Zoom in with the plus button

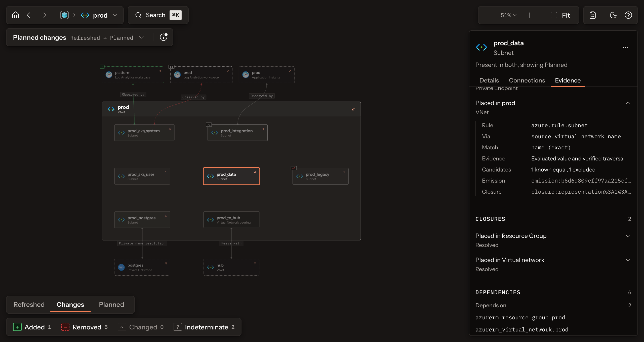[x=530, y=15]
